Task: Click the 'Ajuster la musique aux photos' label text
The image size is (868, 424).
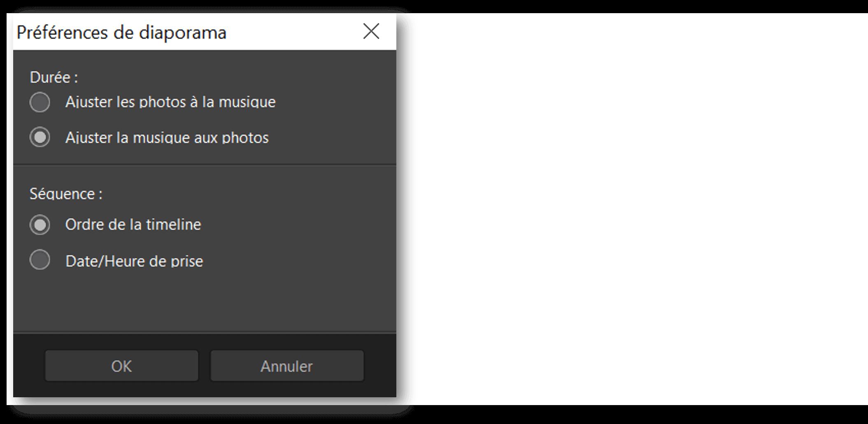Action: pyautogui.click(x=167, y=137)
